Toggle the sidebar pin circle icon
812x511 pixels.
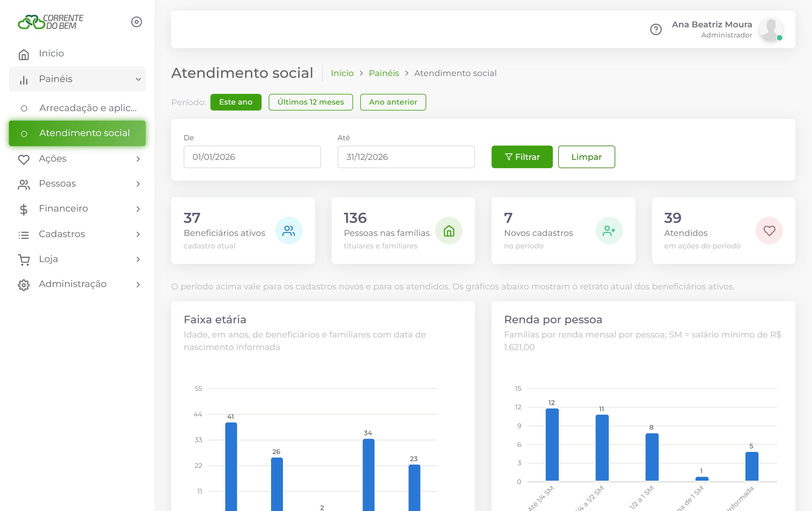coord(136,22)
